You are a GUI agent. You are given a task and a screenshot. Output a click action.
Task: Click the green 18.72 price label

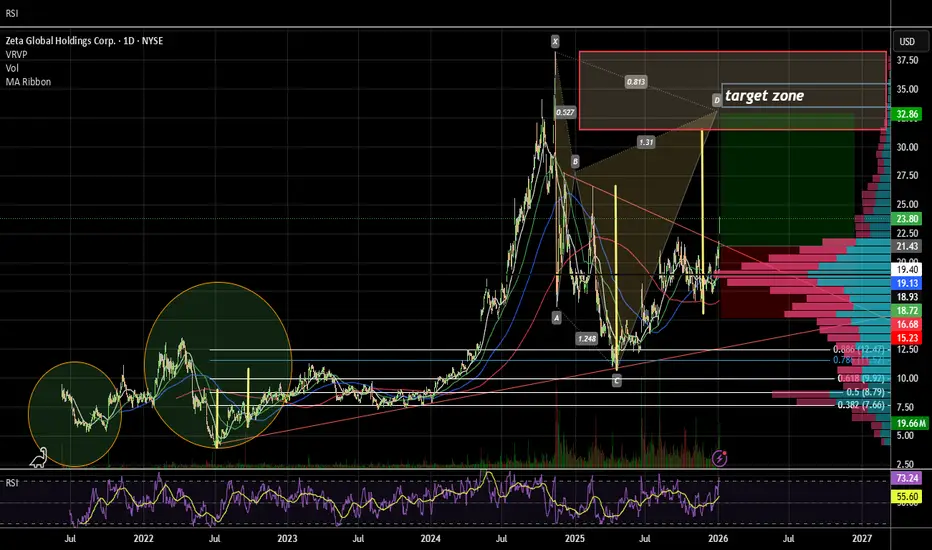coord(907,310)
